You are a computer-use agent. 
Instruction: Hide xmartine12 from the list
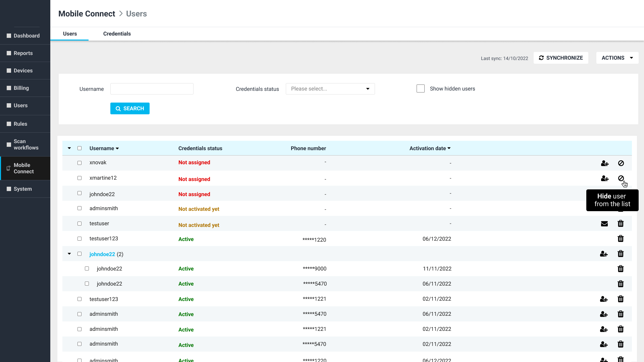click(x=621, y=178)
